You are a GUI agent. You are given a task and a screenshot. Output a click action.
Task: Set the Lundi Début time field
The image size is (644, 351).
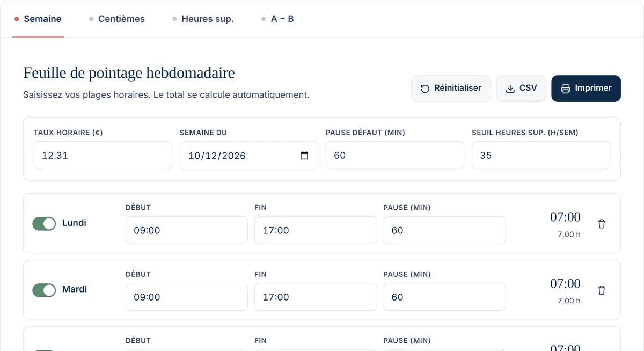tap(187, 230)
